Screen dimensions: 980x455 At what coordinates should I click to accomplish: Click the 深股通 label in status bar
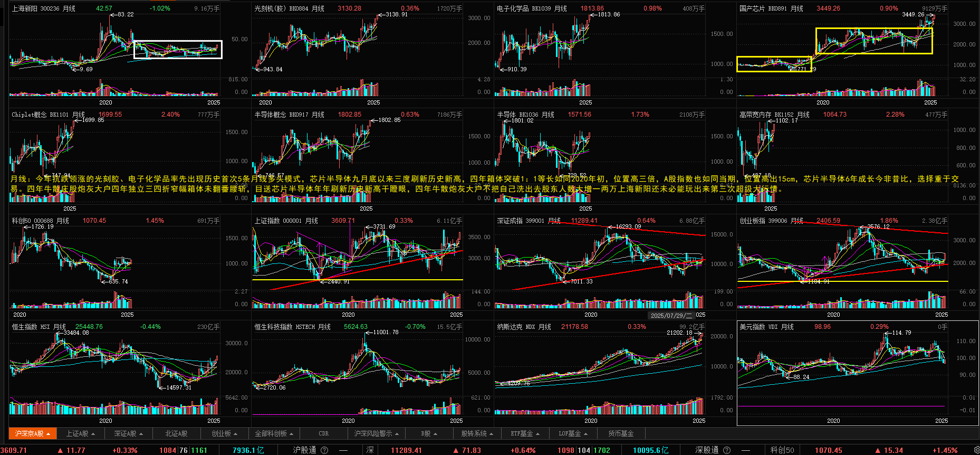[707, 450]
